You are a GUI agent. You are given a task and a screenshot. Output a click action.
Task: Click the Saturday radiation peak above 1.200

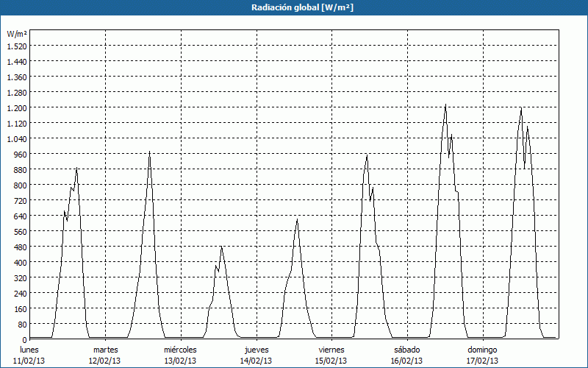(445, 105)
